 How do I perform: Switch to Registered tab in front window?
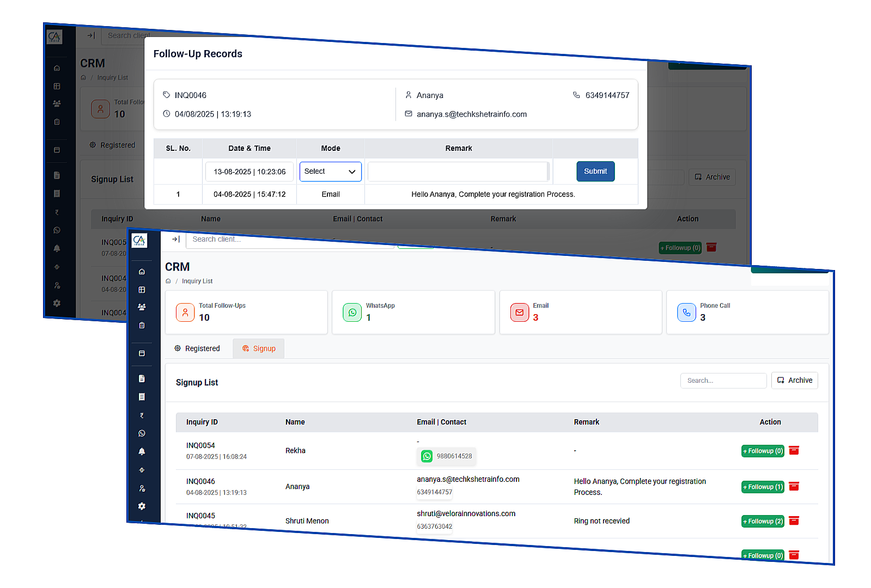click(197, 348)
